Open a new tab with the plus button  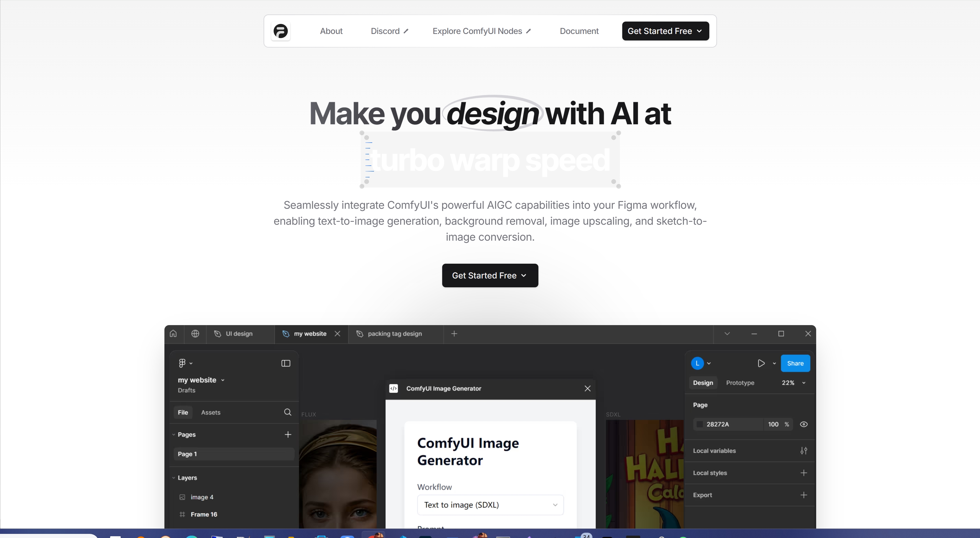click(454, 333)
